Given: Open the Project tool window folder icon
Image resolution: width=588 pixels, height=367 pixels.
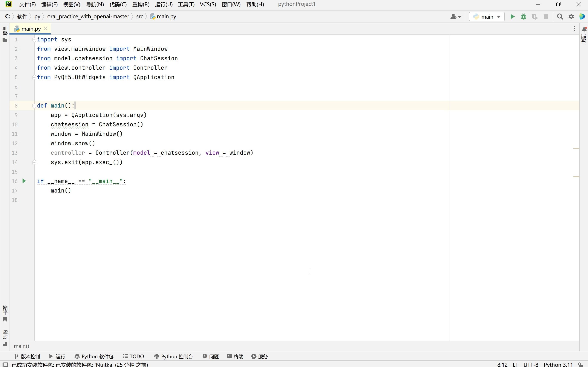Looking at the screenshot, I should pyautogui.click(x=5, y=40).
